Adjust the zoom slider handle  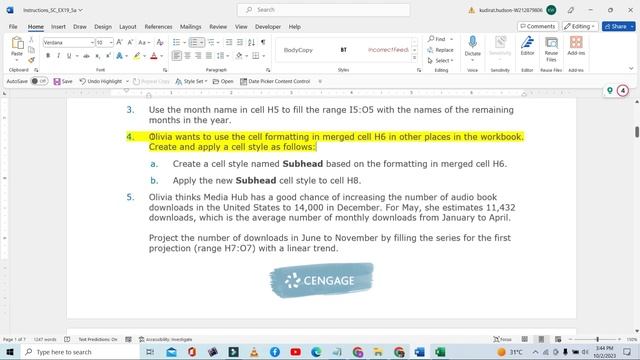(x=598, y=339)
